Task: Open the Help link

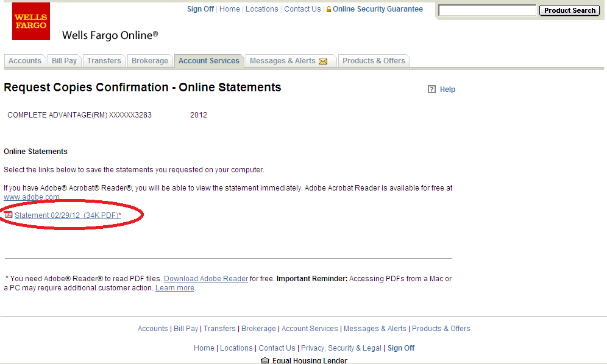Action: (x=447, y=89)
